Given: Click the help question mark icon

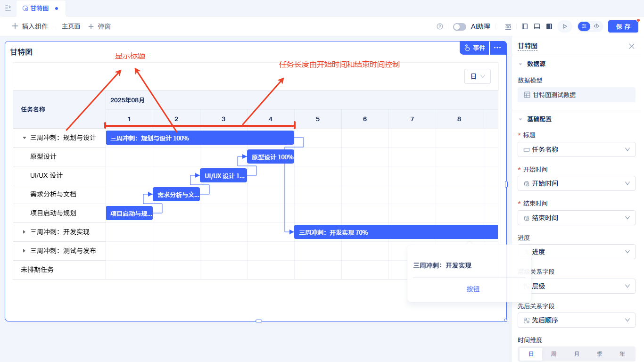Looking at the screenshot, I should tap(440, 26).
